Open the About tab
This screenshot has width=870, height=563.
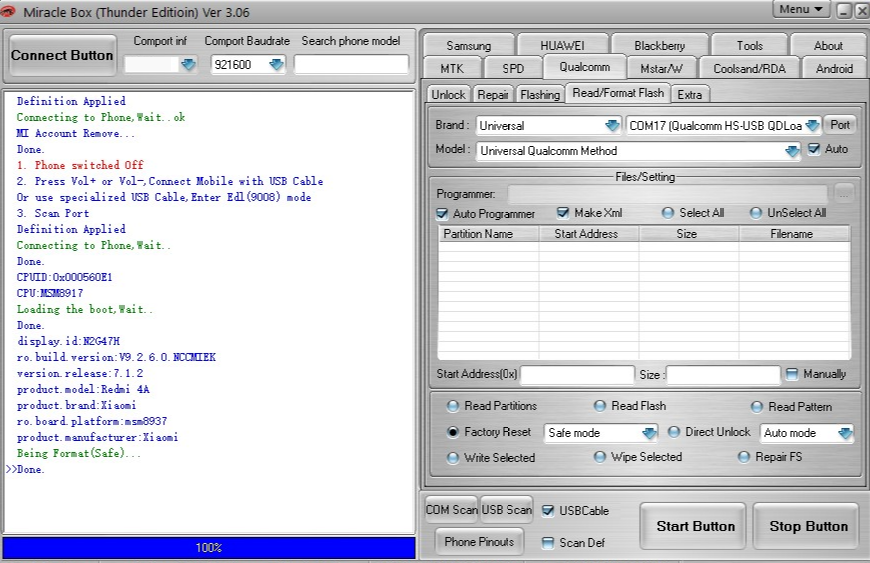[828, 45]
